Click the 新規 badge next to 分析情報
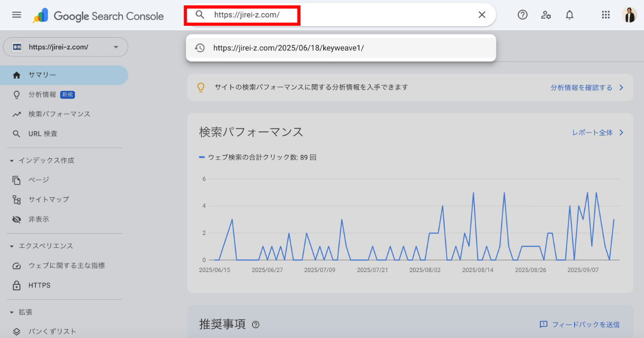Viewport: 644px width, 338px height. (x=68, y=94)
